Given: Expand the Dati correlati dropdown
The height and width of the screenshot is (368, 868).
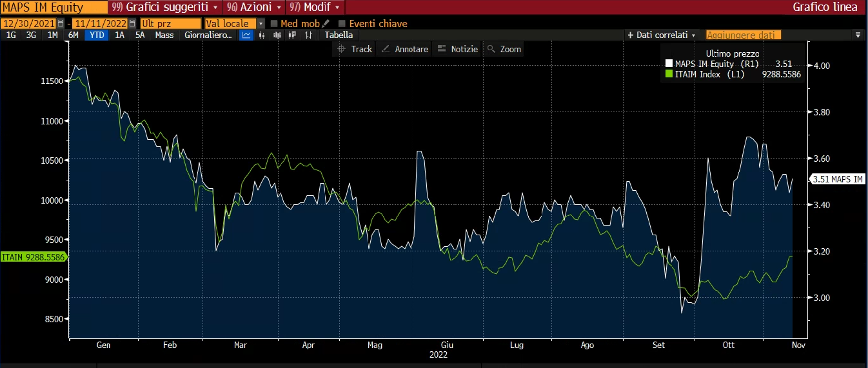Looking at the screenshot, I should (x=661, y=35).
